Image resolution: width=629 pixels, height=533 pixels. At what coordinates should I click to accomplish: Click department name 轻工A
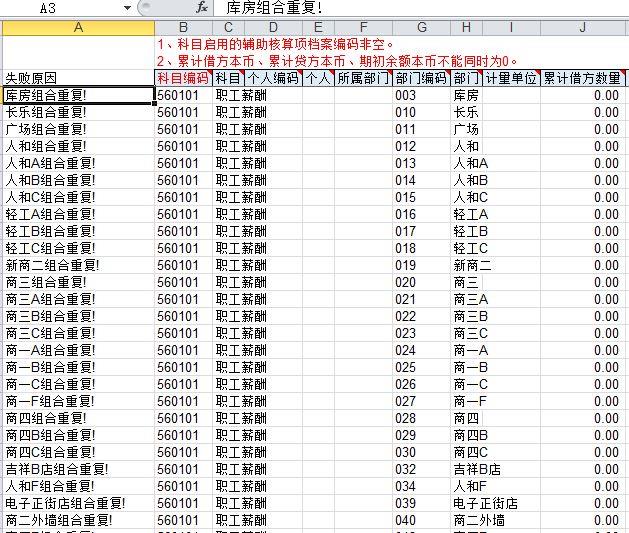(471, 214)
